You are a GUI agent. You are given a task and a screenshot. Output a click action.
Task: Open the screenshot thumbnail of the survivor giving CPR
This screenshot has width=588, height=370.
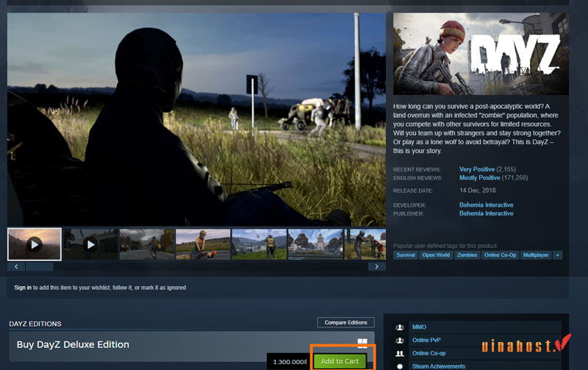click(x=203, y=244)
